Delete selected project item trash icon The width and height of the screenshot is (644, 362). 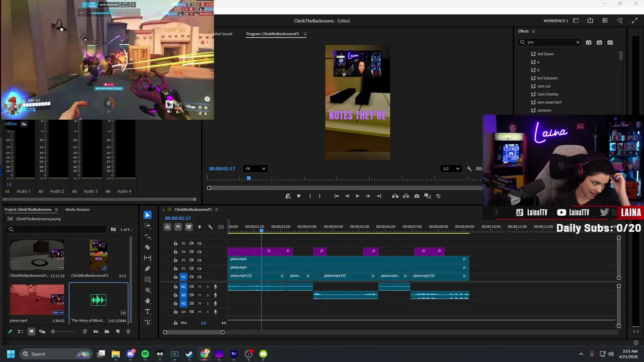pos(128,332)
